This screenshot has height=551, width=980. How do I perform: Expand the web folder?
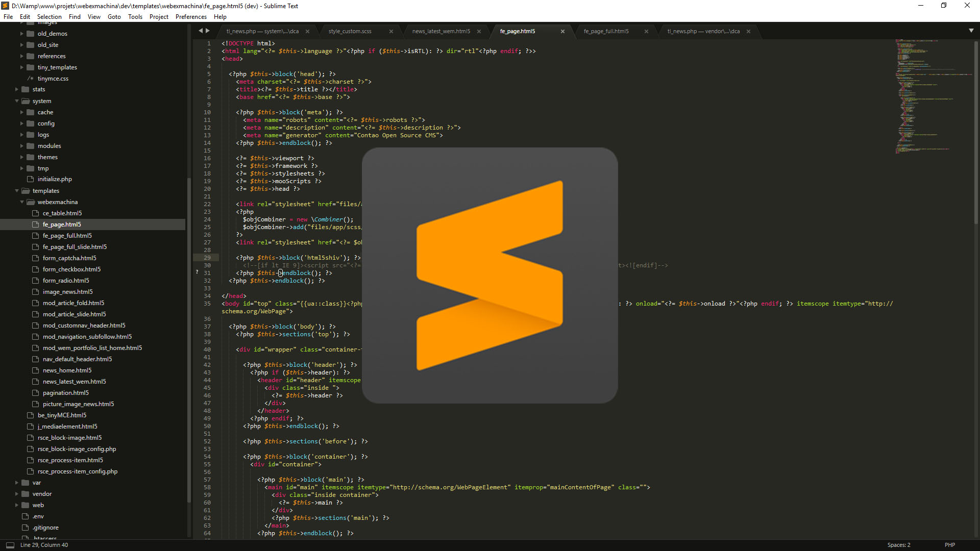tap(17, 505)
